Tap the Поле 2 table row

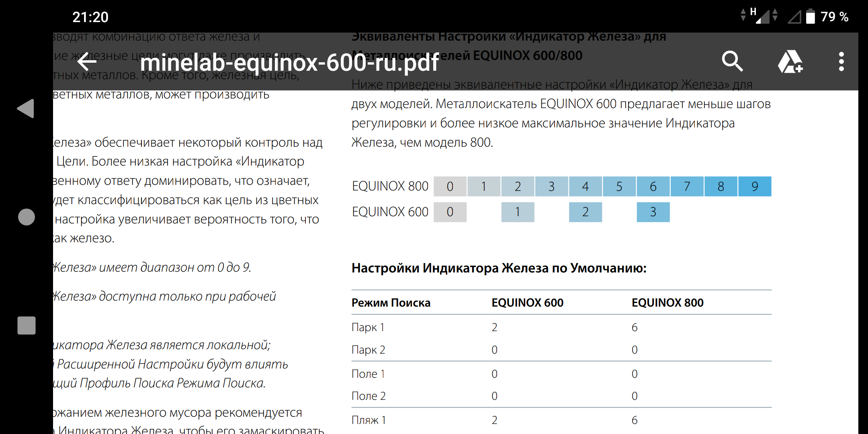pos(368,396)
